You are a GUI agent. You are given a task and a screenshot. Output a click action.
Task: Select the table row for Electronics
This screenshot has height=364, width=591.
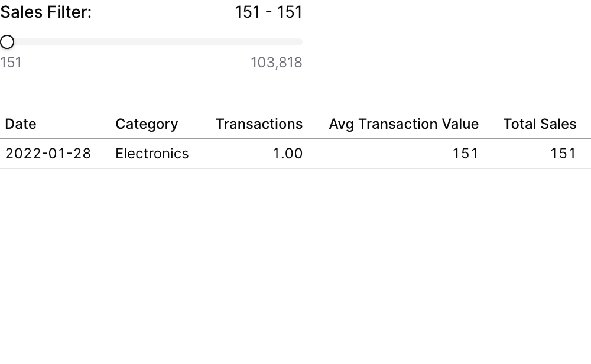(295, 153)
